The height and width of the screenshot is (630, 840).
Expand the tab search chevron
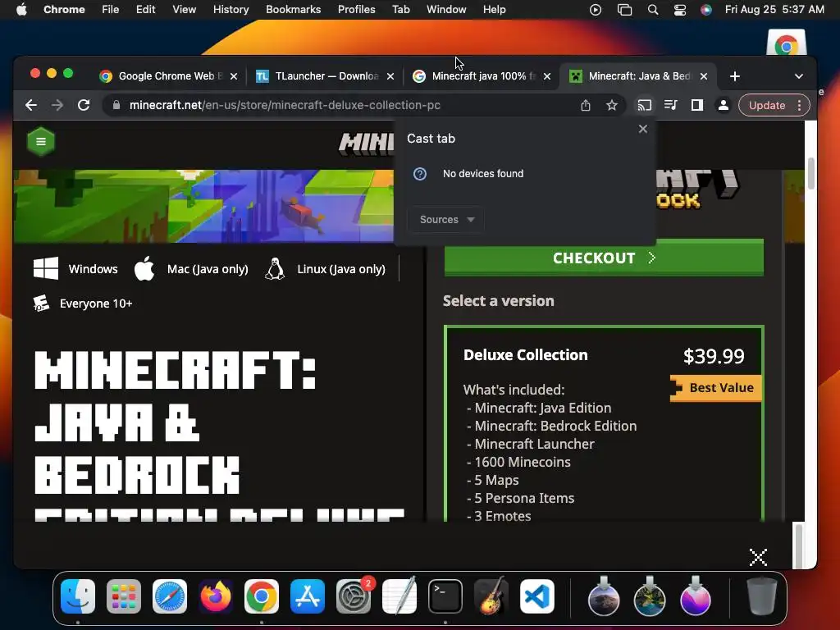[x=799, y=76]
